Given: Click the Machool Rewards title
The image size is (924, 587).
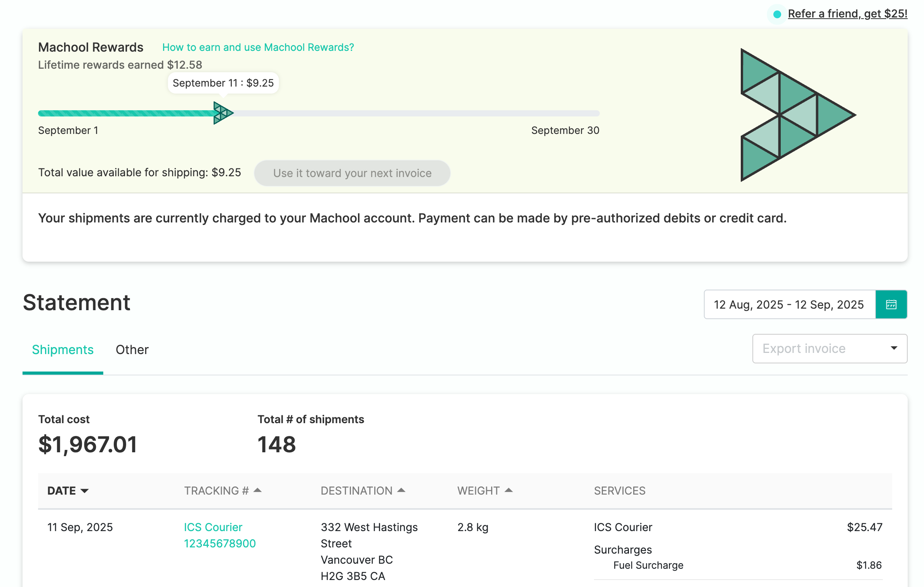Looking at the screenshot, I should 91,47.
